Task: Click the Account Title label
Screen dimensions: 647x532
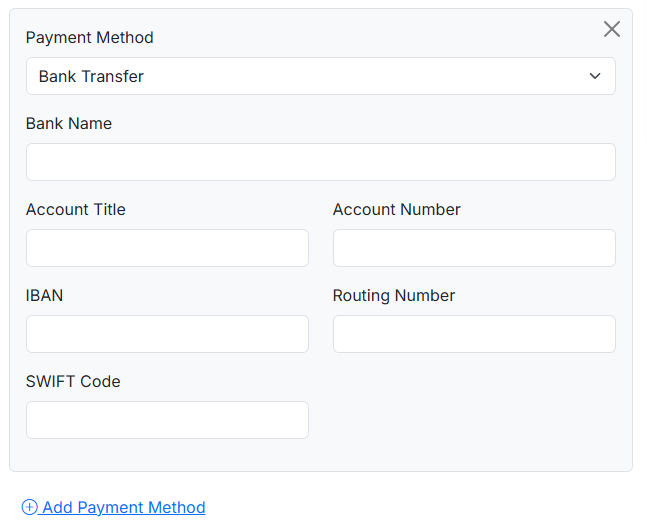Action: 76,209
